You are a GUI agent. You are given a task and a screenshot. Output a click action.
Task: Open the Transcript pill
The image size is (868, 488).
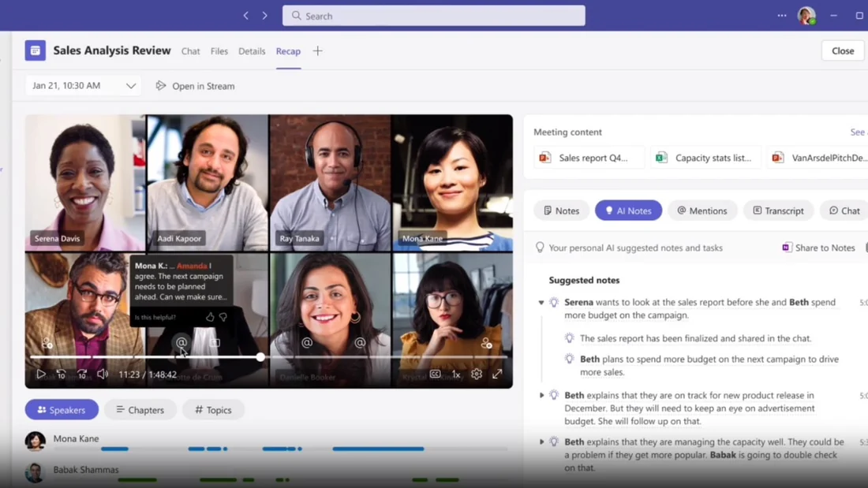coord(778,210)
